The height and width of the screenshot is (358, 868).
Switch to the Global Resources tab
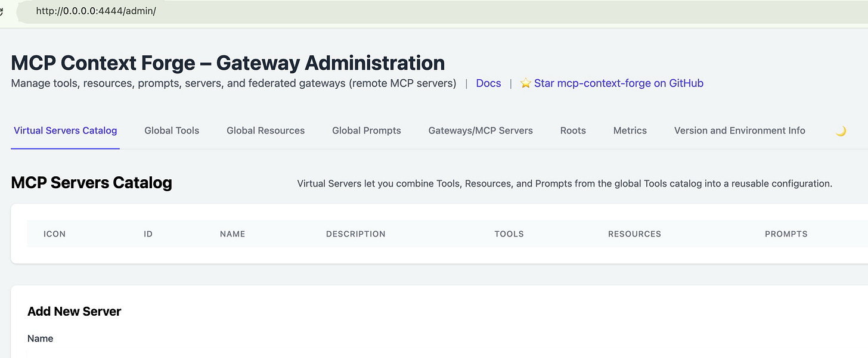point(265,130)
